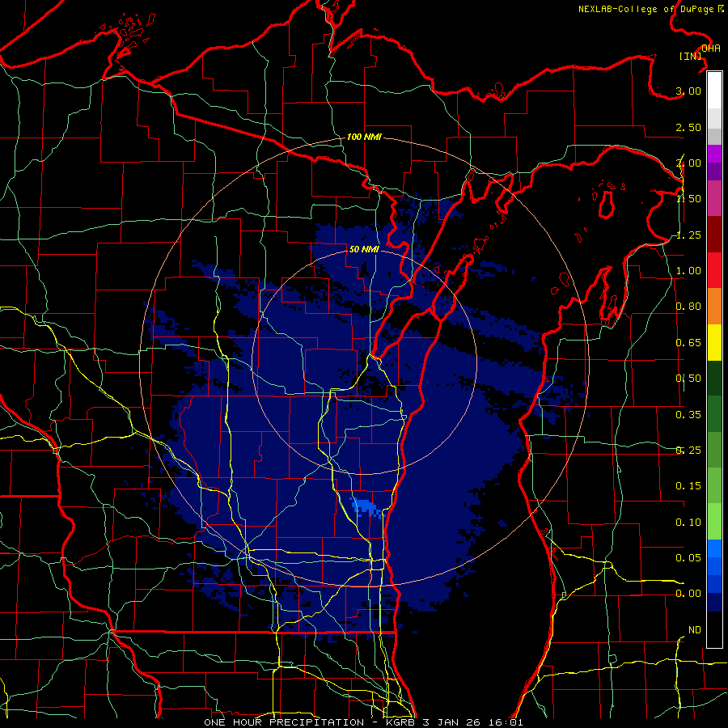Click the NEXLAB-College of DuPage credit text
The width and height of the screenshot is (728, 728).
(650, 9)
